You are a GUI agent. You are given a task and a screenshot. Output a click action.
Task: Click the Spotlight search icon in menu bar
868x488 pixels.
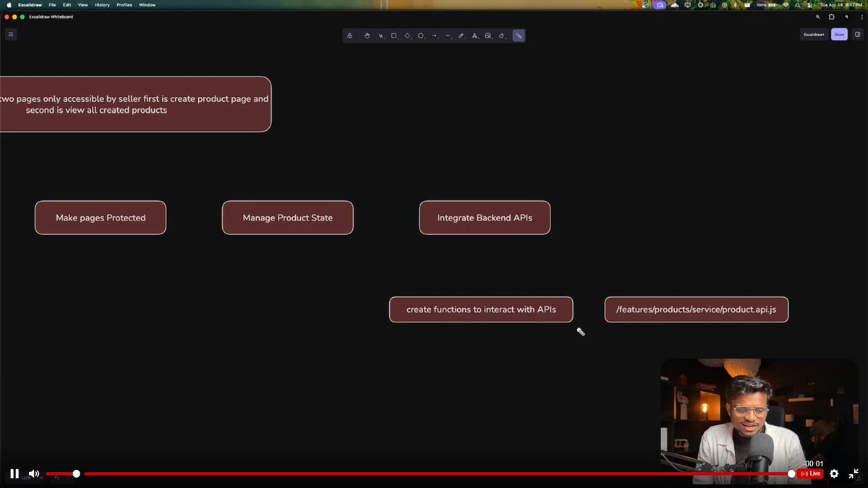point(797,4)
